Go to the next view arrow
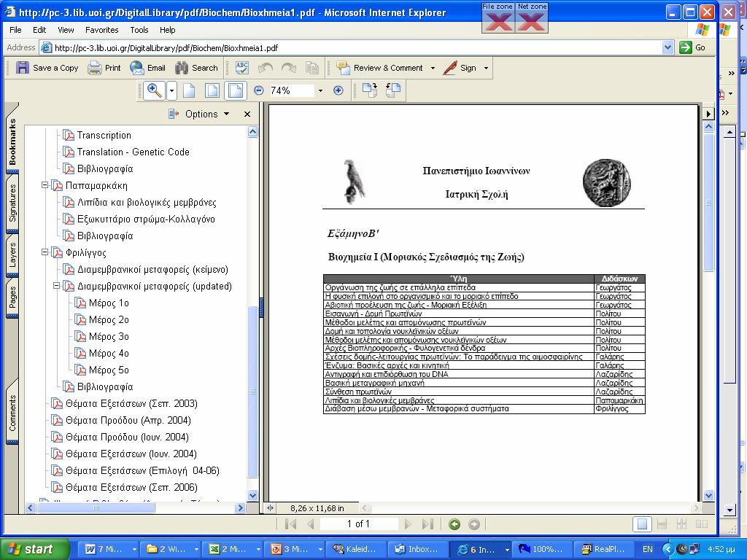 pyautogui.click(x=474, y=524)
